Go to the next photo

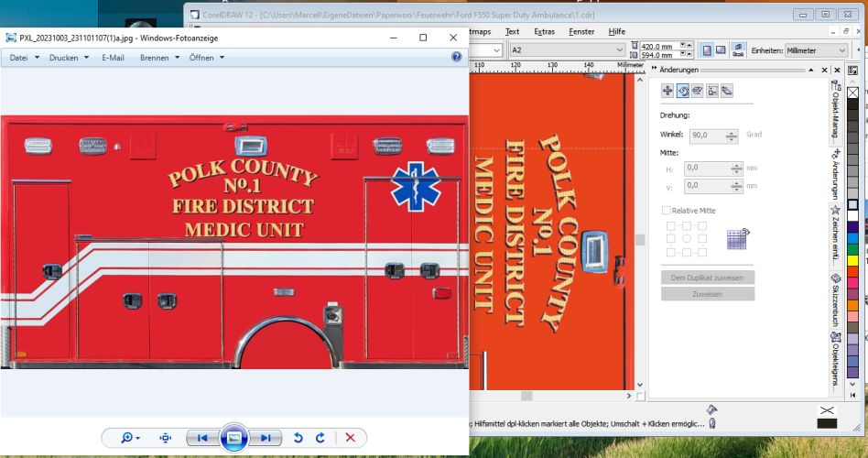266,438
